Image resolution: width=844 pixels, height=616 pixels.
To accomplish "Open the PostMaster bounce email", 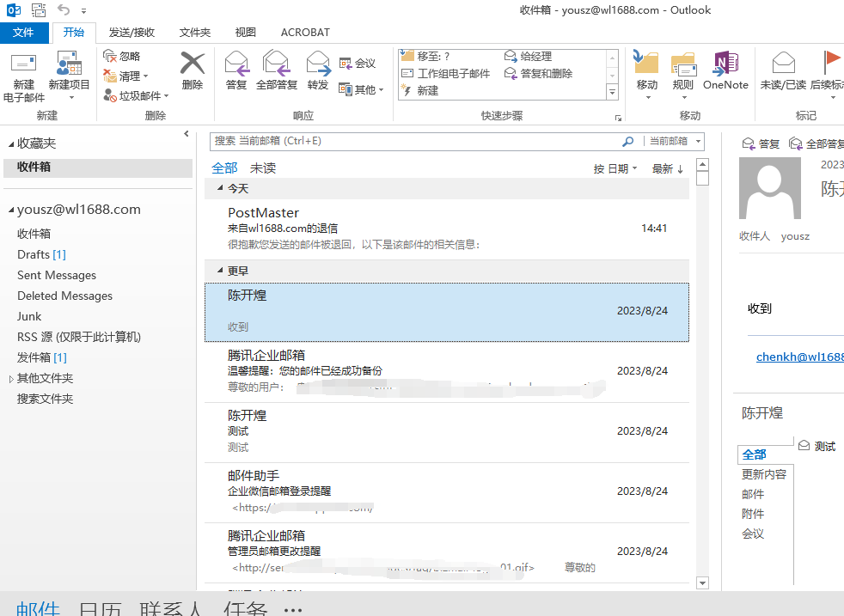I will click(x=447, y=229).
